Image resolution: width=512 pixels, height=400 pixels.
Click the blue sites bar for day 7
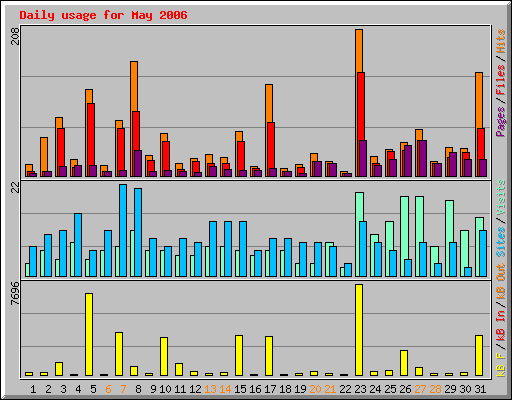pyautogui.click(x=123, y=230)
